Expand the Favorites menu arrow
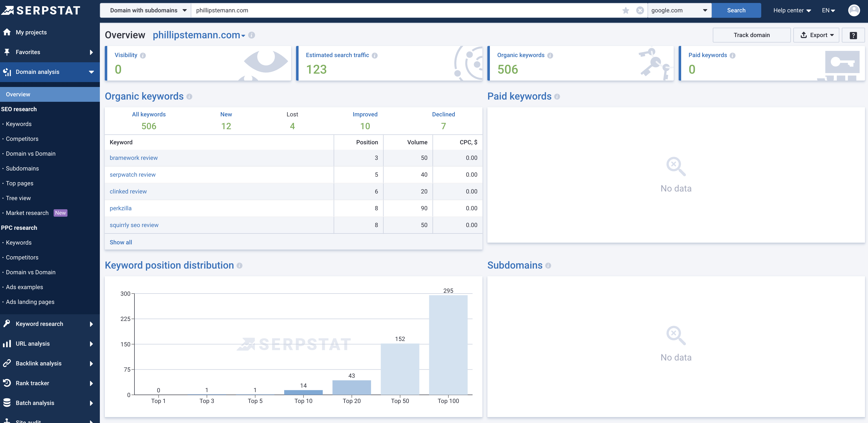Image resolution: width=868 pixels, height=423 pixels. point(91,52)
